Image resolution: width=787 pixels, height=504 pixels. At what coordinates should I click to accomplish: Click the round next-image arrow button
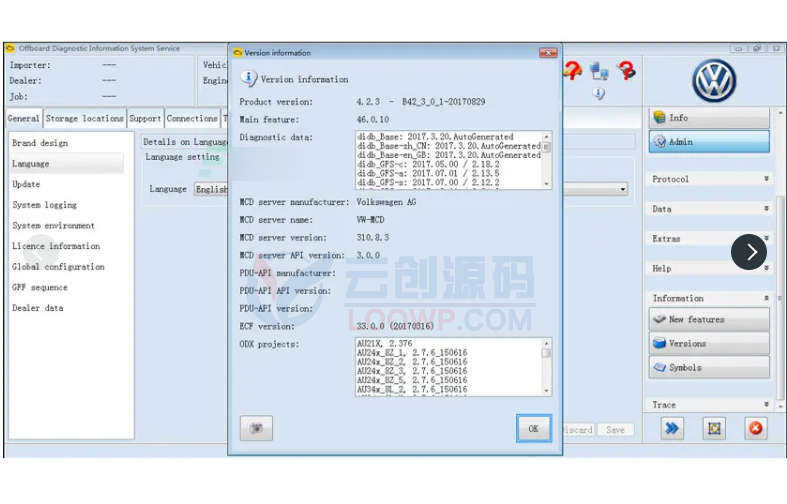(x=749, y=252)
